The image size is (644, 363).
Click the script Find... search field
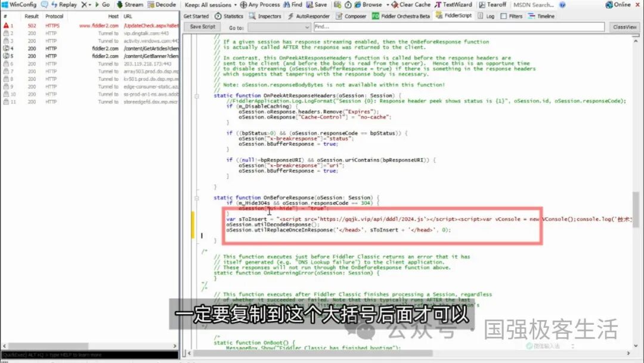pos(459,27)
